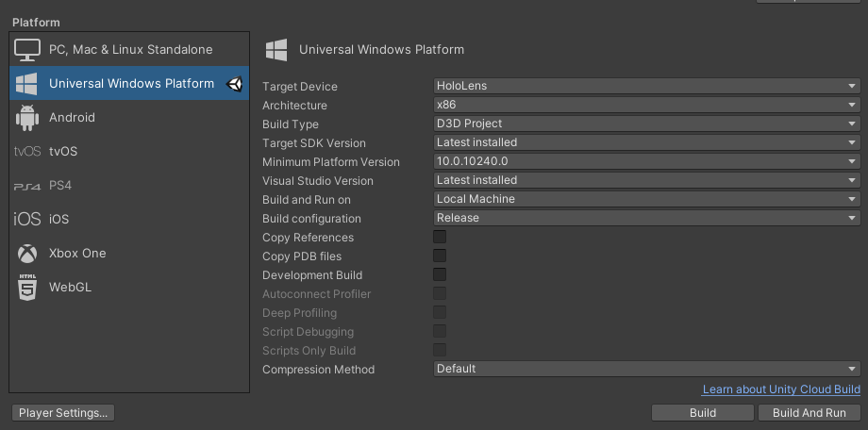Click the Architecture label

(294, 106)
